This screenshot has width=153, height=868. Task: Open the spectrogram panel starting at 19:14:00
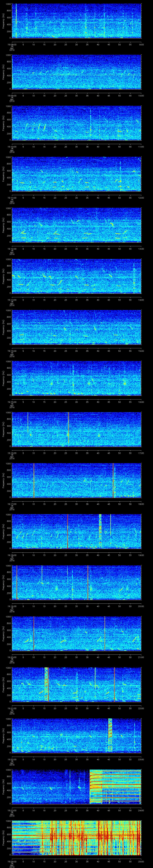tap(76, 327)
